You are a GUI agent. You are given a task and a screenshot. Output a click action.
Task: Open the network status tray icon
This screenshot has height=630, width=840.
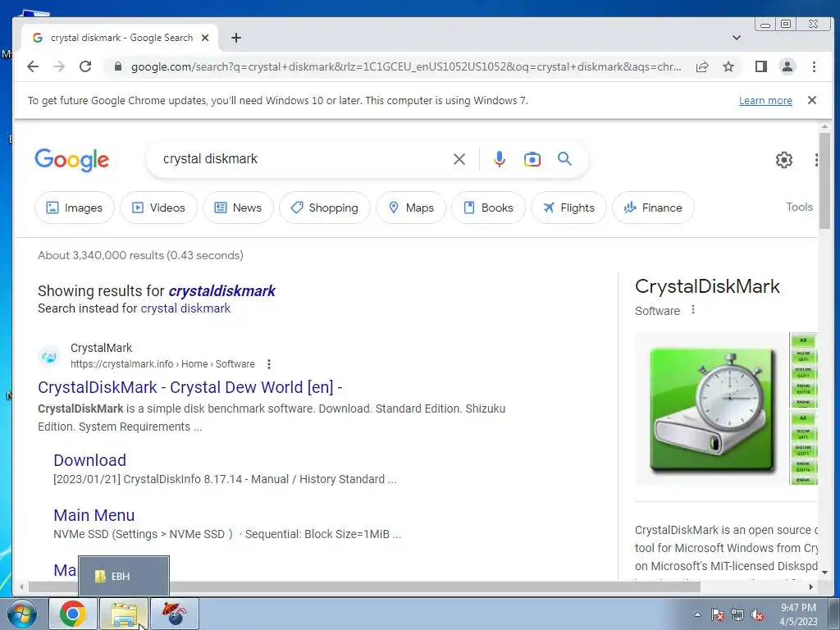coord(737,615)
